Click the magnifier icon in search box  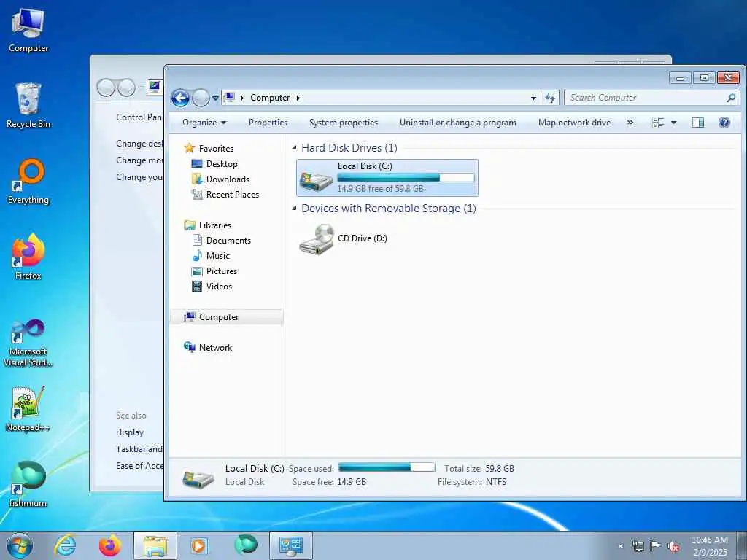click(x=731, y=98)
